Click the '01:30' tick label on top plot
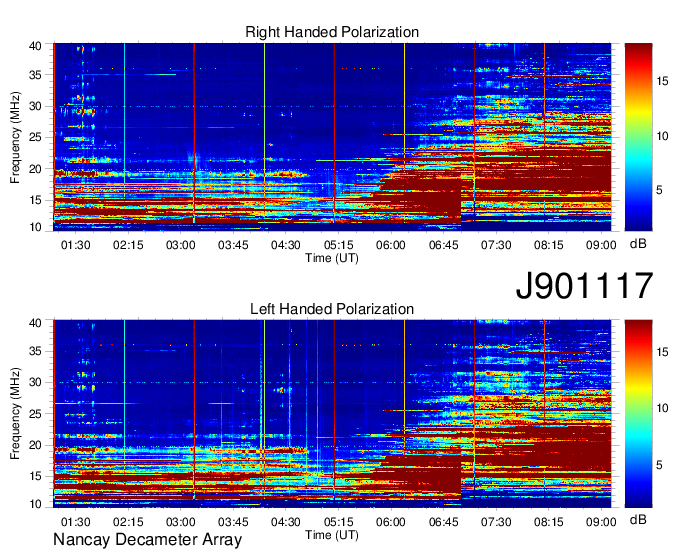The image size is (680, 552). (75, 245)
